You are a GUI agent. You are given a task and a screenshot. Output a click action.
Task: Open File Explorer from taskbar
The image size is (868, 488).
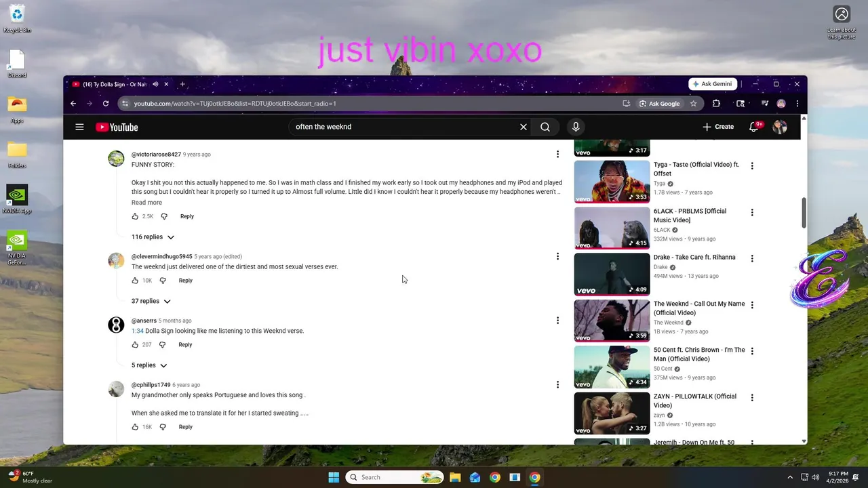[x=455, y=477]
